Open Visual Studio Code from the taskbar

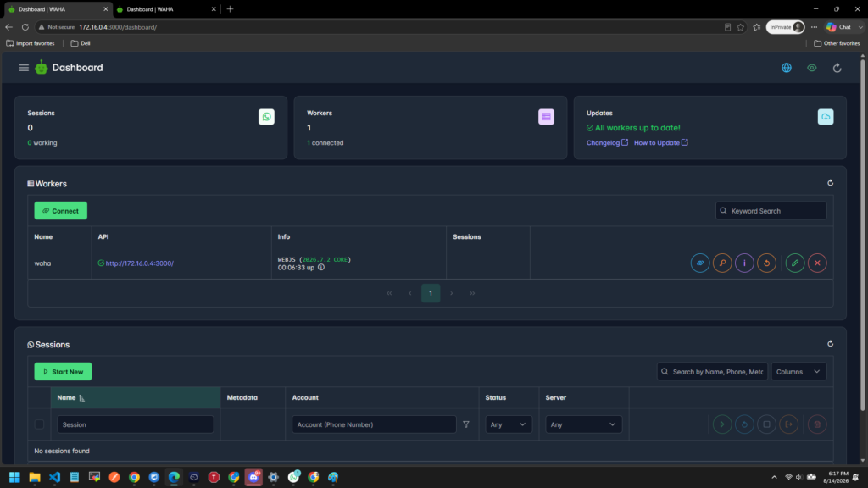[54, 477]
